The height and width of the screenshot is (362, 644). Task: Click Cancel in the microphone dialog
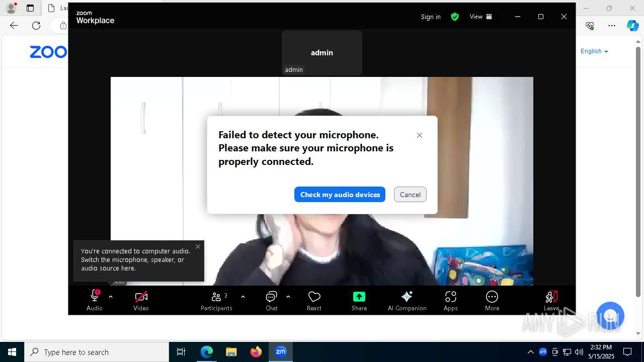(x=410, y=195)
